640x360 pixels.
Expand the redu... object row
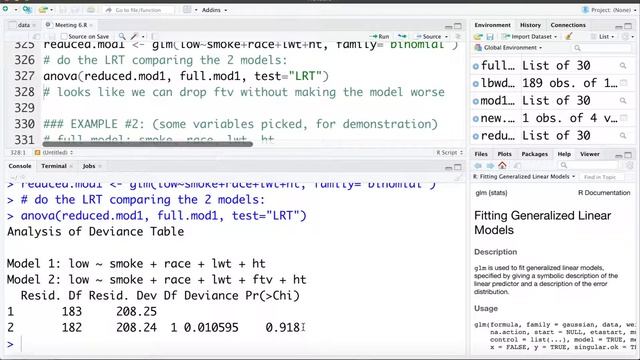tap(476, 136)
